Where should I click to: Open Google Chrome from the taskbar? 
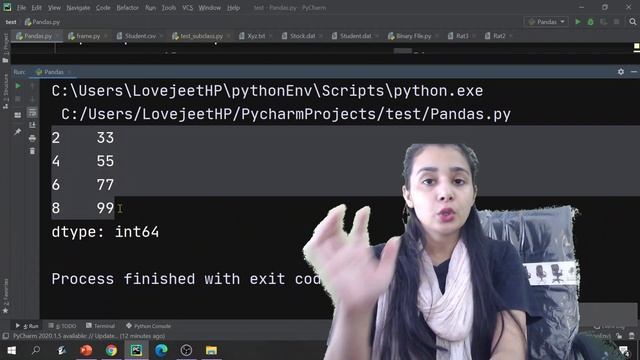[x=111, y=350]
